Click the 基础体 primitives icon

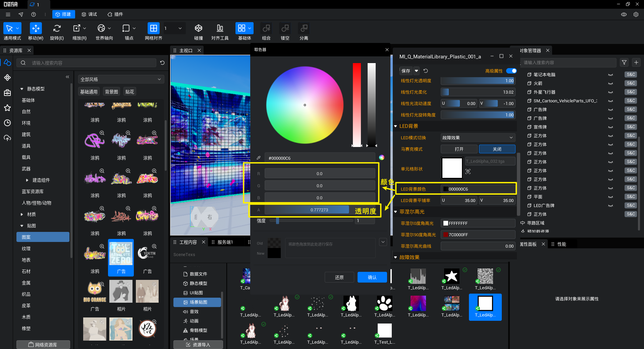pos(241,28)
